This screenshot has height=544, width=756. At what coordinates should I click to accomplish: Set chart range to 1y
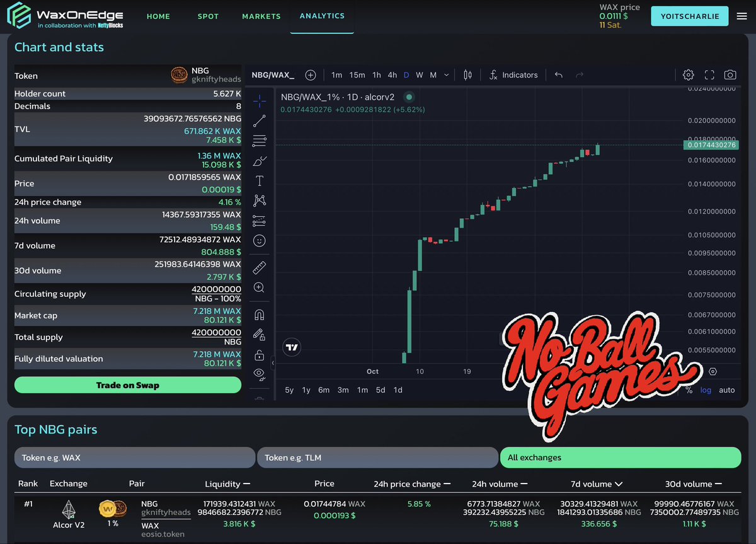(306, 390)
